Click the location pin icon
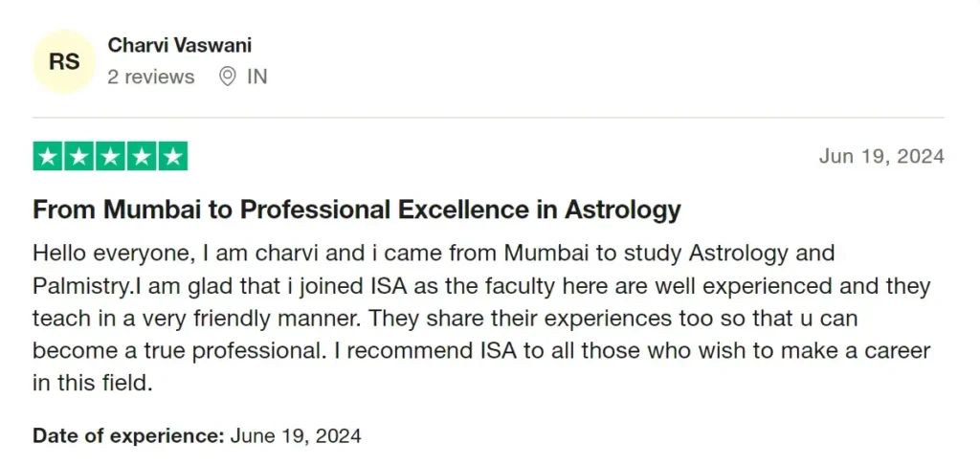Screen dimensions: 980x465 pyautogui.click(x=228, y=77)
